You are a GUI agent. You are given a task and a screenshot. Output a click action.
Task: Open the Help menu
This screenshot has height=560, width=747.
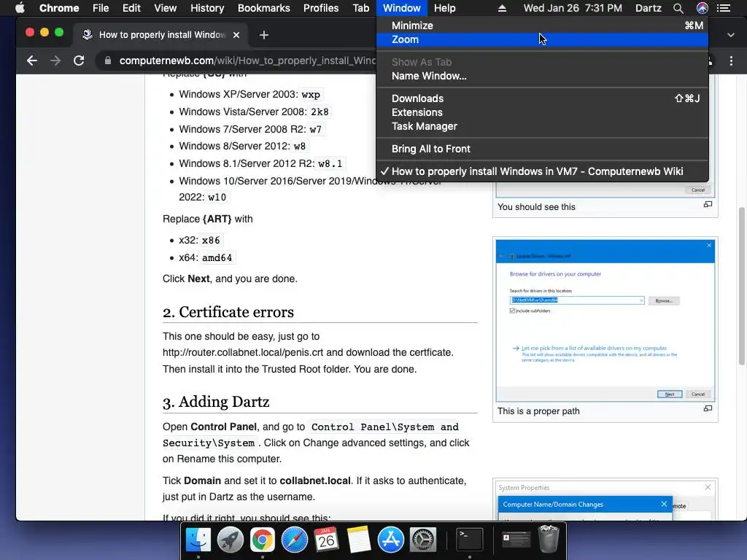(445, 8)
